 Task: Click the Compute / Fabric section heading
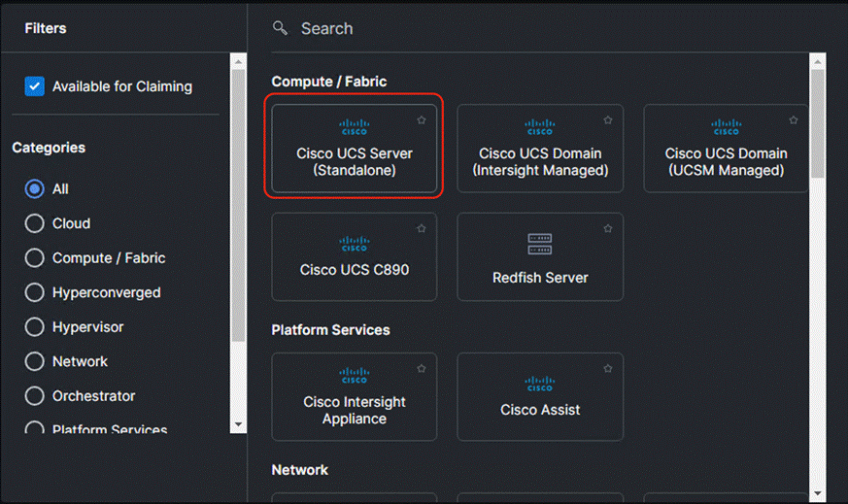click(329, 82)
